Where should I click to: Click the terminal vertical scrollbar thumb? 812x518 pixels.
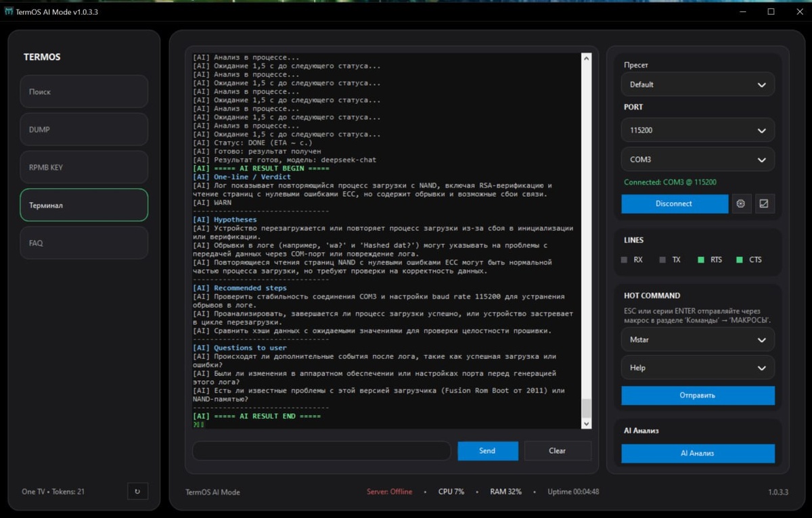coord(587,408)
